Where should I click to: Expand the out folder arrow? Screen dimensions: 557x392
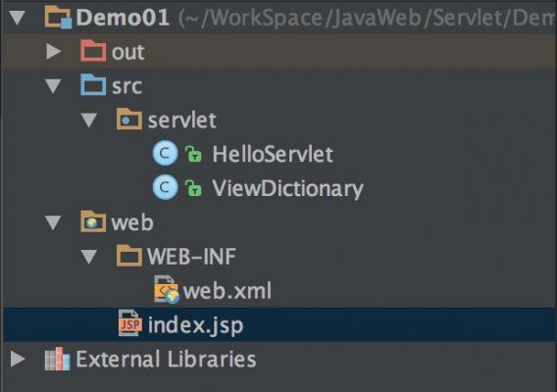53,52
